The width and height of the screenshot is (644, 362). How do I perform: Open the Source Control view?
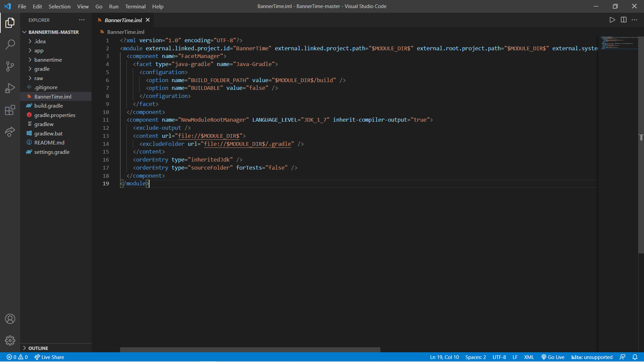coord(10,66)
